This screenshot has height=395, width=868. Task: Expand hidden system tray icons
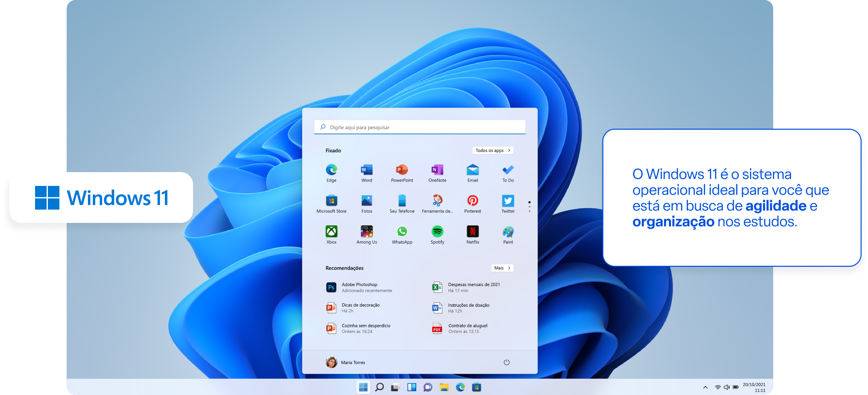[706, 388]
